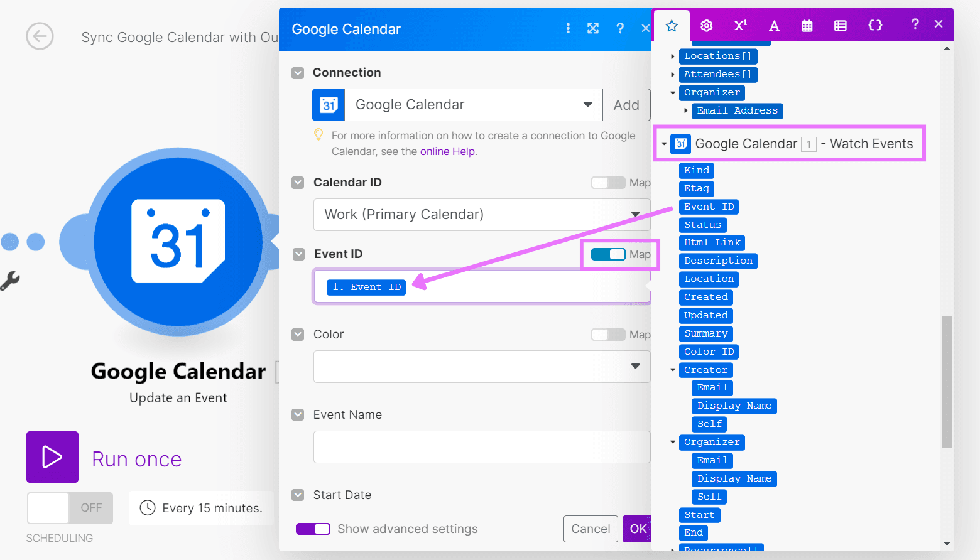Open the date functions tab in mapping panel
Screen dimensions: 980x560
[x=807, y=26]
